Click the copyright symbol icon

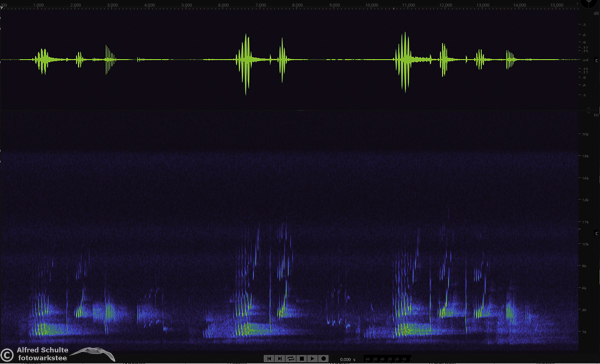[x=7, y=354]
